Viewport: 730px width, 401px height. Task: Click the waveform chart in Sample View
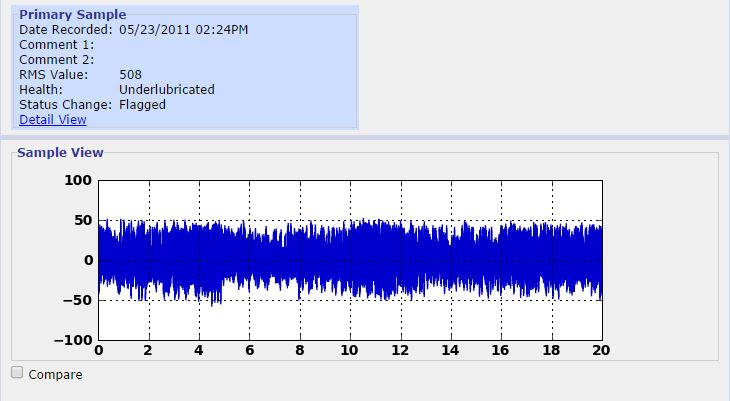click(350, 260)
